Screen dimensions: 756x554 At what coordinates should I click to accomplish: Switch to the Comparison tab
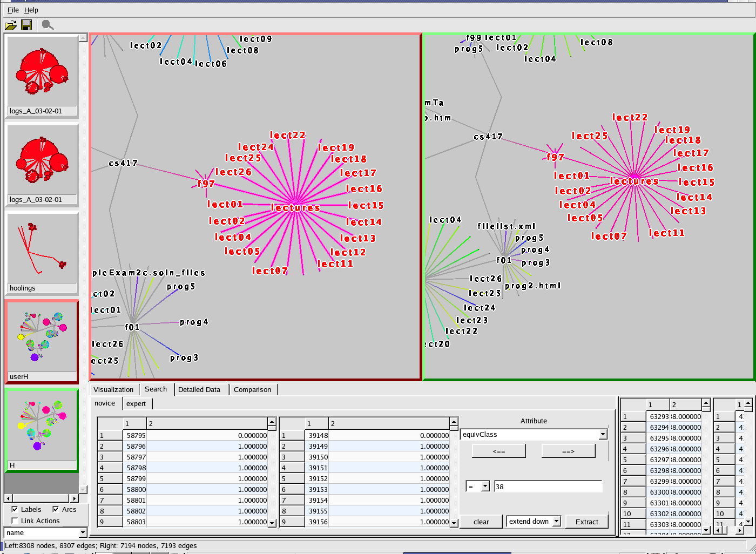252,389
